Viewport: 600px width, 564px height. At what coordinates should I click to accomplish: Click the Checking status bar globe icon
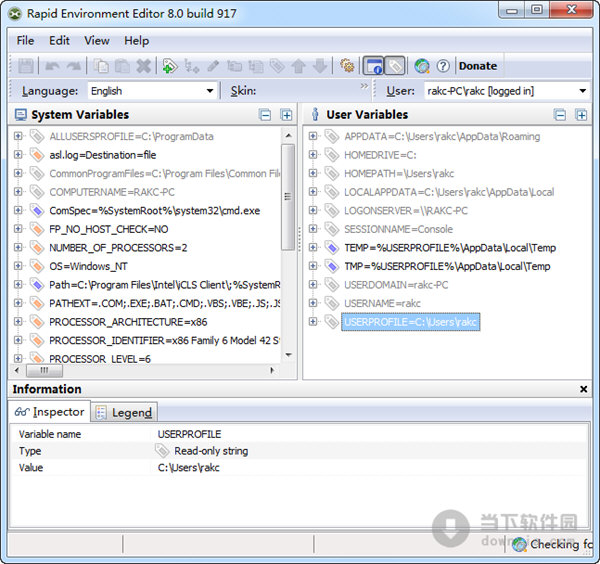click(519, 544)
